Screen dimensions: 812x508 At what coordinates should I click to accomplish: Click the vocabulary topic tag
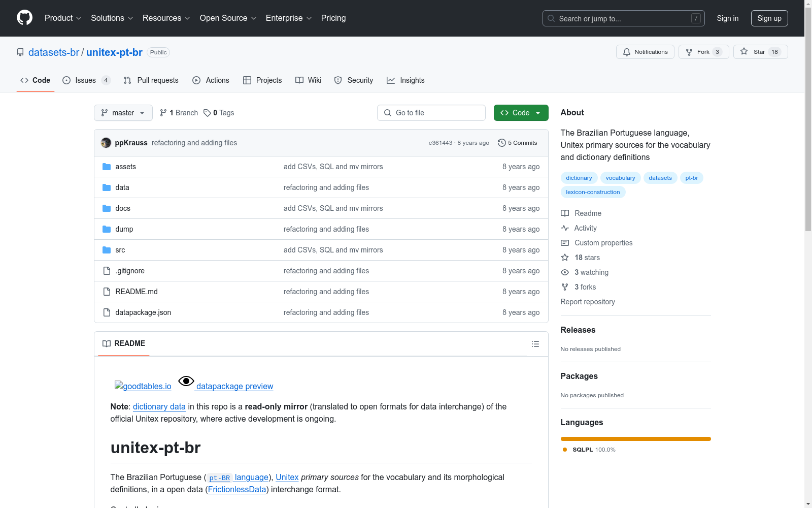click(620, 178)
